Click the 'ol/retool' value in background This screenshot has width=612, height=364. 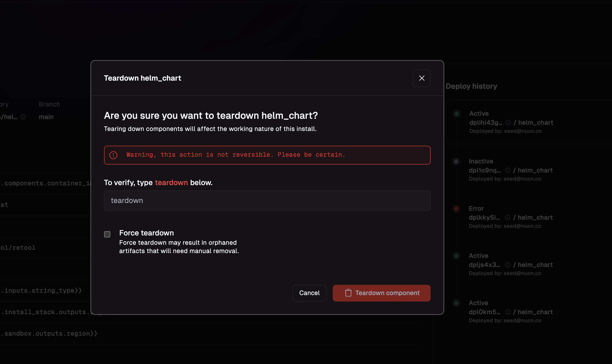(x=18, y=248)
